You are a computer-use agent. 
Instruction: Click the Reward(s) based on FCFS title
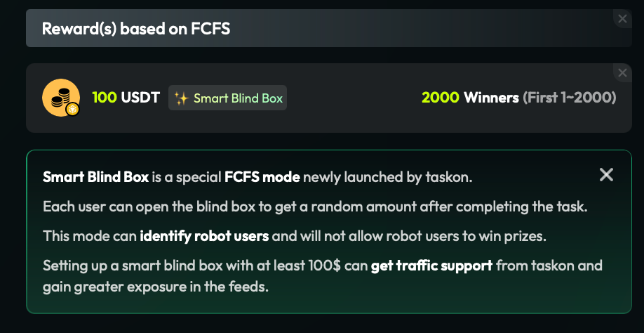(x=136, y=29)
